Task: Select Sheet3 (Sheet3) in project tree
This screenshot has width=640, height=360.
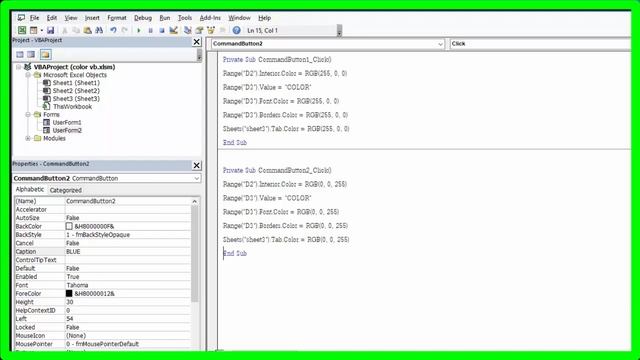Action: [x=76, y=99]
